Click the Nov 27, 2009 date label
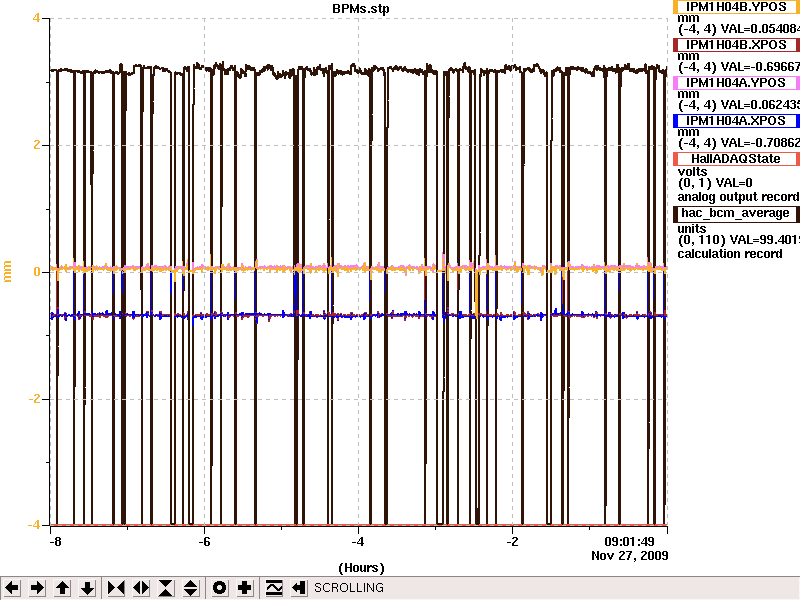 (x=630, y=556)
